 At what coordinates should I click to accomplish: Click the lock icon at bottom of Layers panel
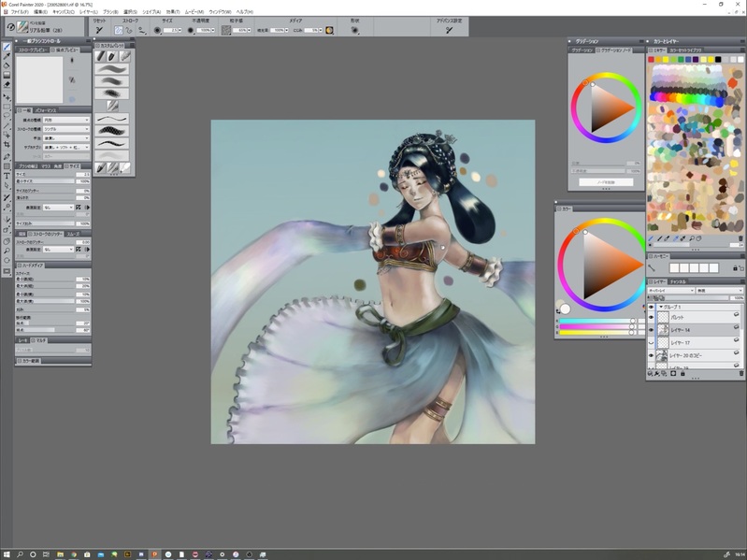tap(682, 374)
